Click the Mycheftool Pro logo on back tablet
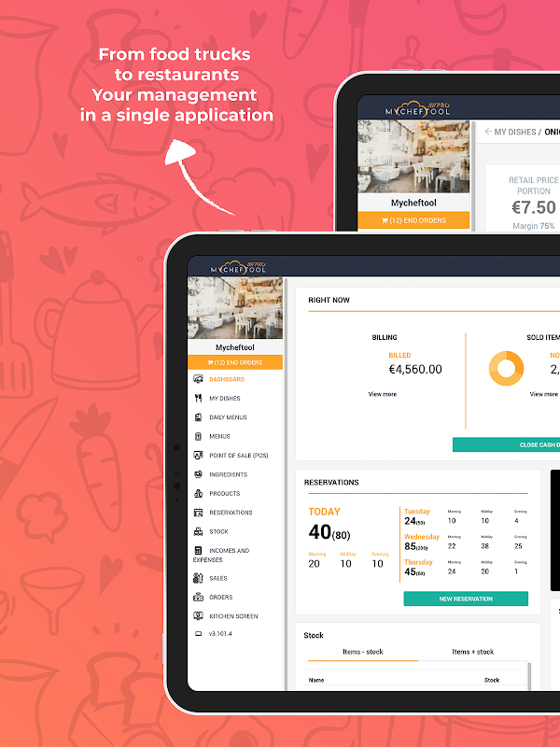 pyautogui.click(x=417, y=108)
